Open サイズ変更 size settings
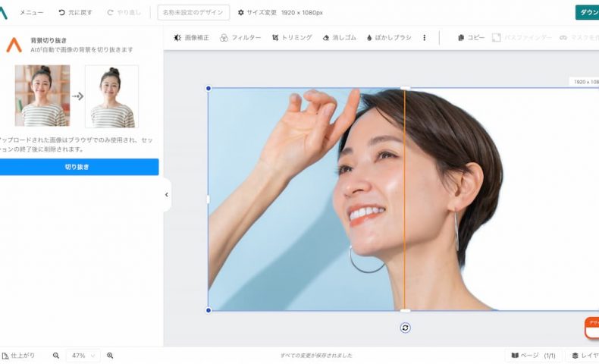The width and height of the screenshot is (599, 364). 257,13
